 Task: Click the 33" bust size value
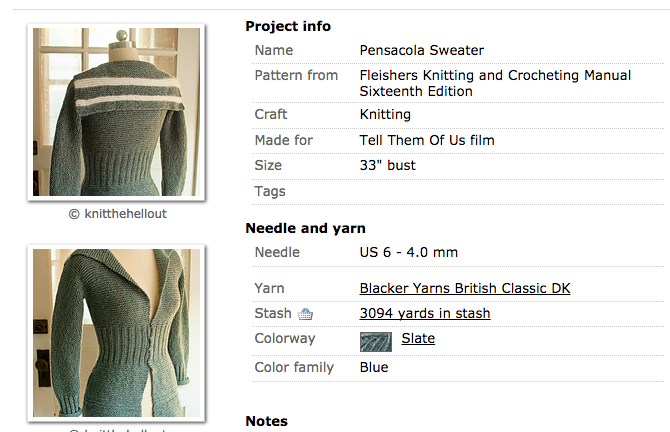(387, 165)
